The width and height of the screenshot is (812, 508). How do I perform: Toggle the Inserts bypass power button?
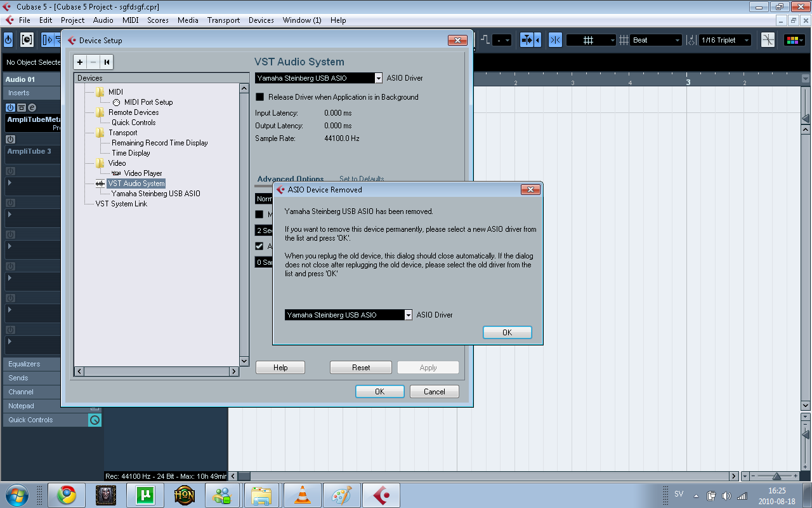(10, 108)
